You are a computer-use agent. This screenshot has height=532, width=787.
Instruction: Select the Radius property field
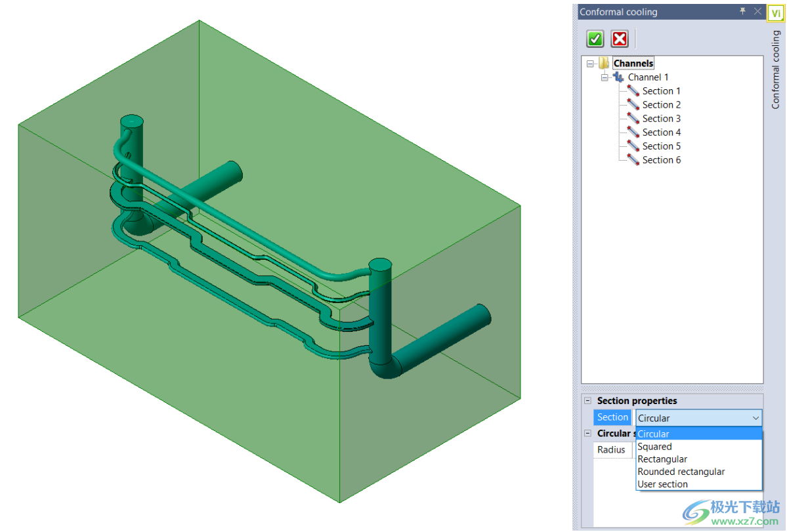[612, 450]
